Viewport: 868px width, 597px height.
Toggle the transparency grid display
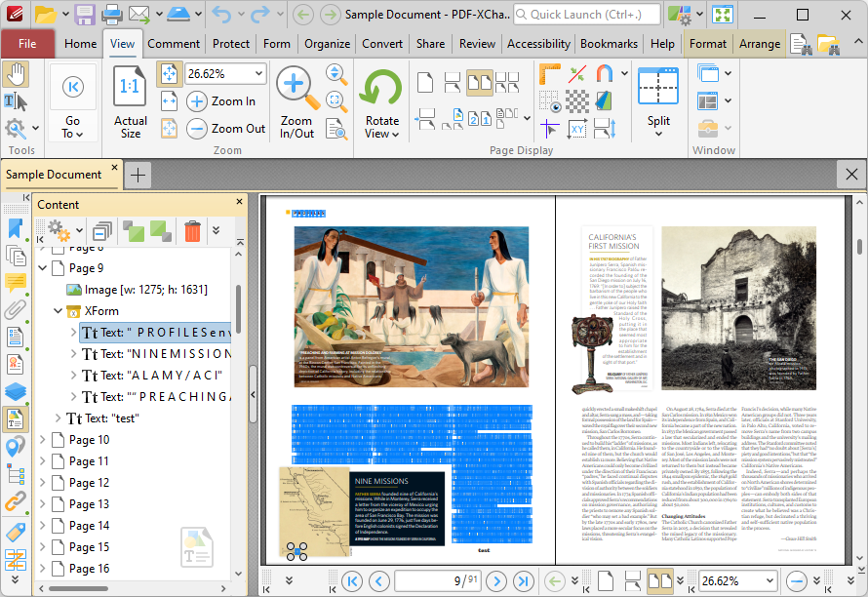[576, 101]
